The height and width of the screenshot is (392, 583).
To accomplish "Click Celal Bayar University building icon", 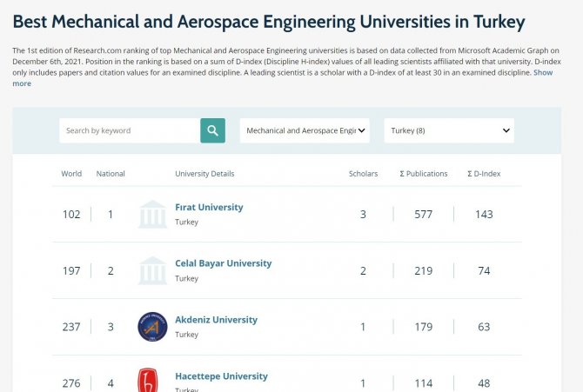I will (152, 270).
